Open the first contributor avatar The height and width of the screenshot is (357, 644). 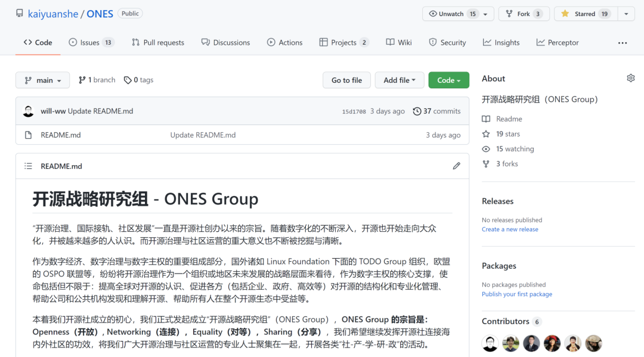pyautogui.click(x=490, y=343)
